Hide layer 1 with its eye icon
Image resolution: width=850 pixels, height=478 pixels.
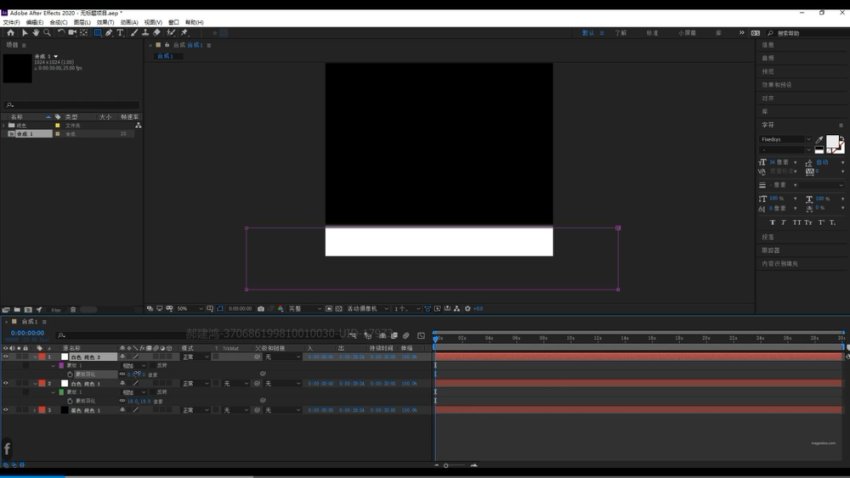6,357
